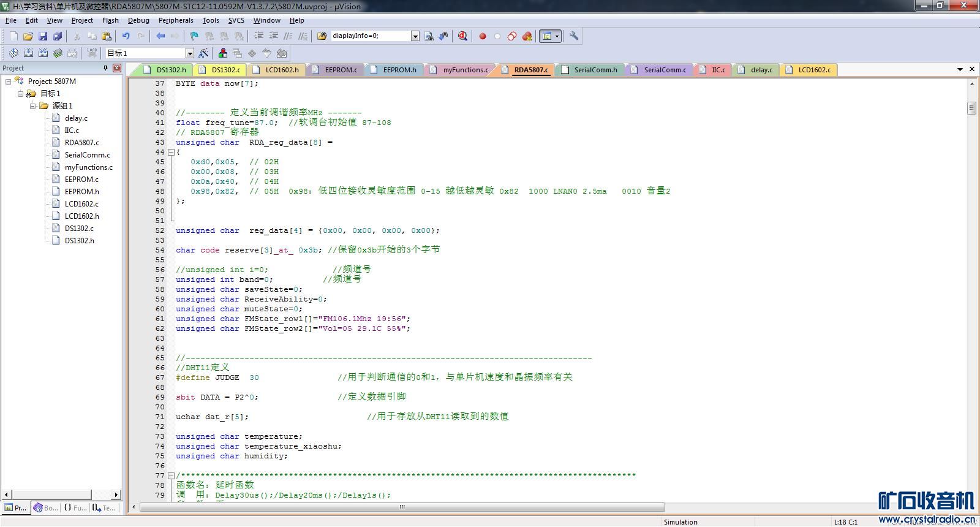This screenshot has width=980, height=527.
Task: Insert a breakpoint with red dot icon
Action: pyautogui.click(x=483, y=36)
